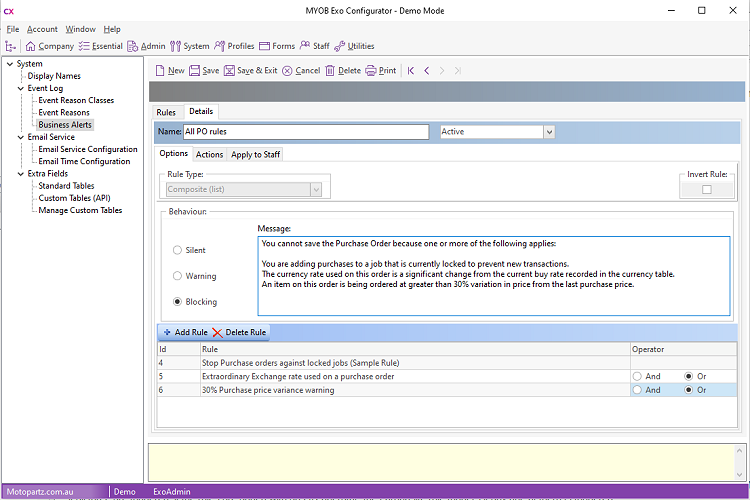Viewport: 750px width, 500px height.
Task: Open the Help menu
Action: (x=112, y=29)
